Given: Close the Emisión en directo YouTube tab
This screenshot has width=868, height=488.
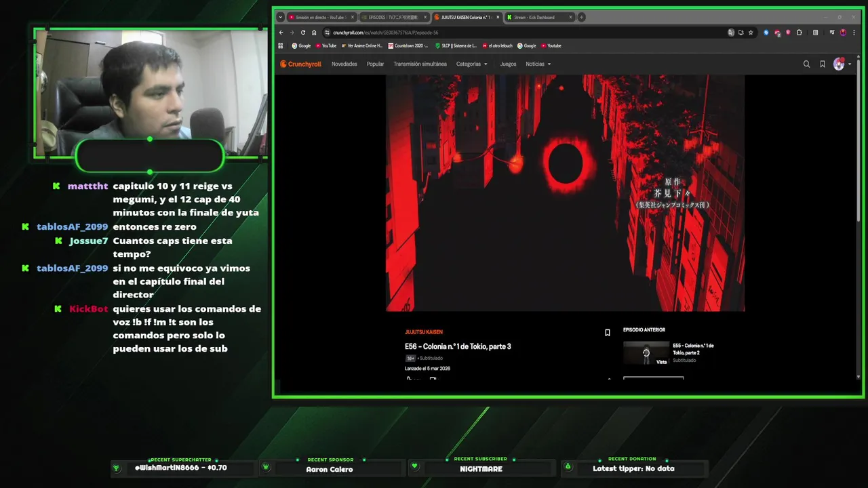Looking at the screenshot, I should tap(353, 17).
